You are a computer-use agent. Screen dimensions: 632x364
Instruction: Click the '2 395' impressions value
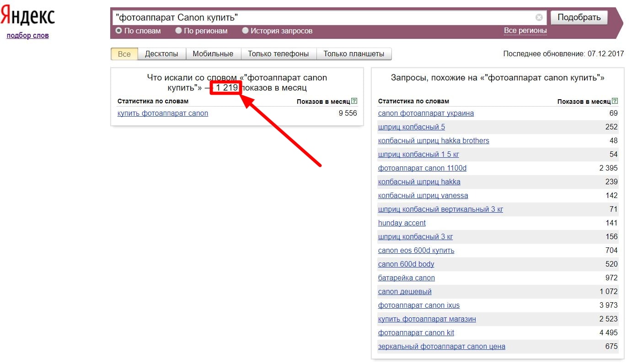click(x=608, y=168)
